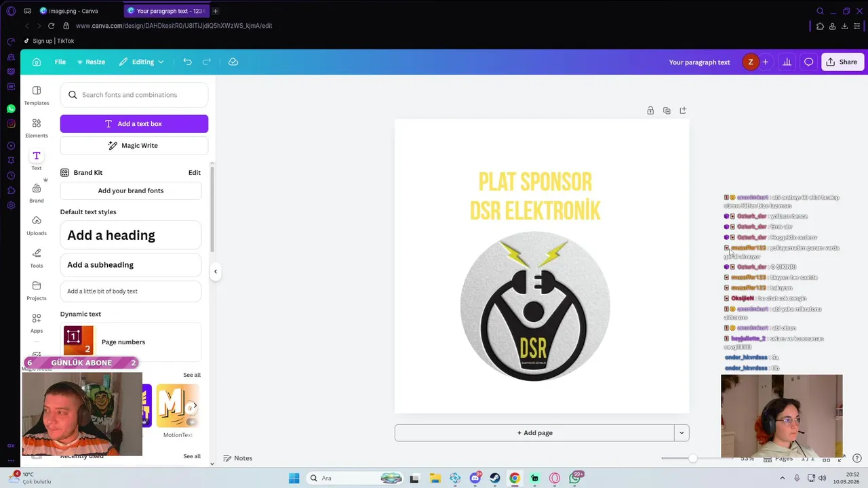Select the Your paragraph text tab
Viewport: 868px width, 488px height.
166,11
